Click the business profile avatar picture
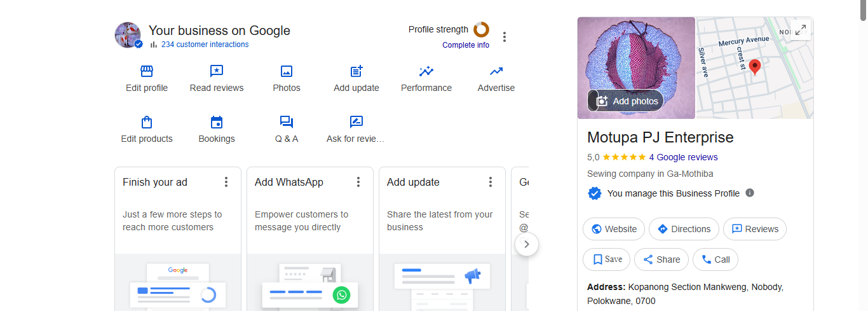This screenshot has width=868, height=311. pos(128,35)
